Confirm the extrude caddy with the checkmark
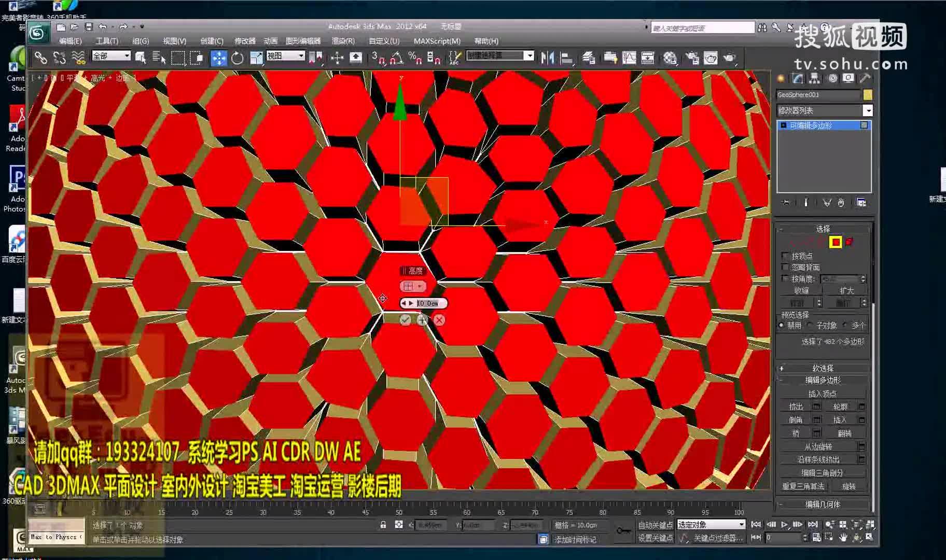Image resolution: width=946 pixels, height=560 pixels. (x=406, y=320)
